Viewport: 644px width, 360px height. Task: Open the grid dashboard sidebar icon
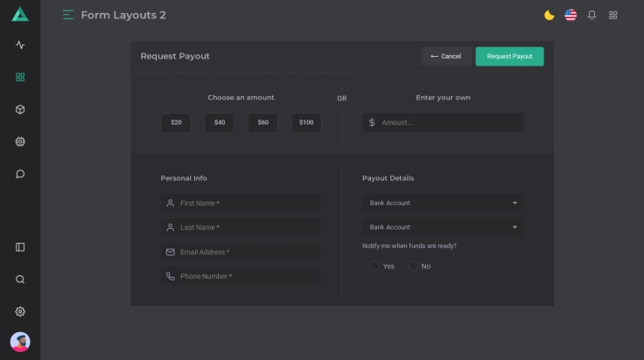pyautogui.click(x=20, y=77)
